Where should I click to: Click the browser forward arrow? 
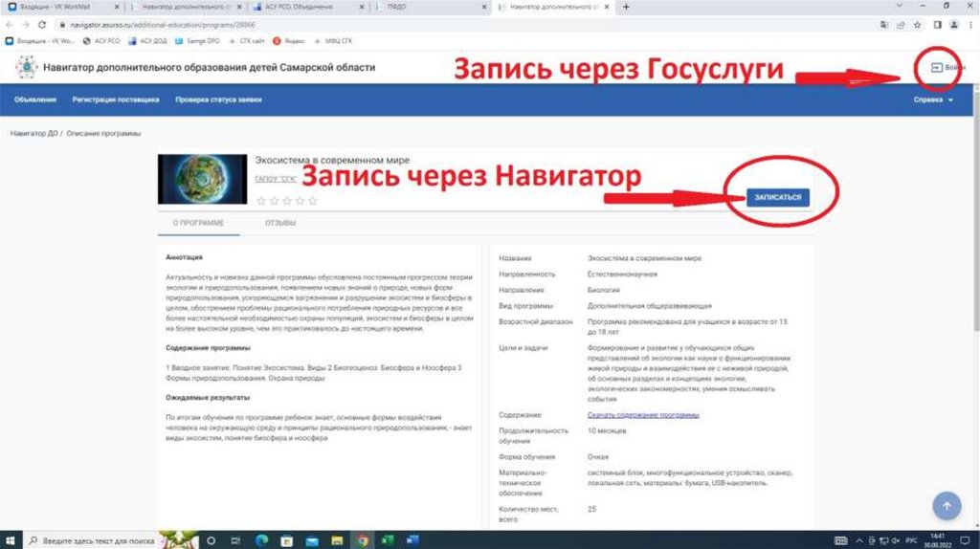coord(26,25)
